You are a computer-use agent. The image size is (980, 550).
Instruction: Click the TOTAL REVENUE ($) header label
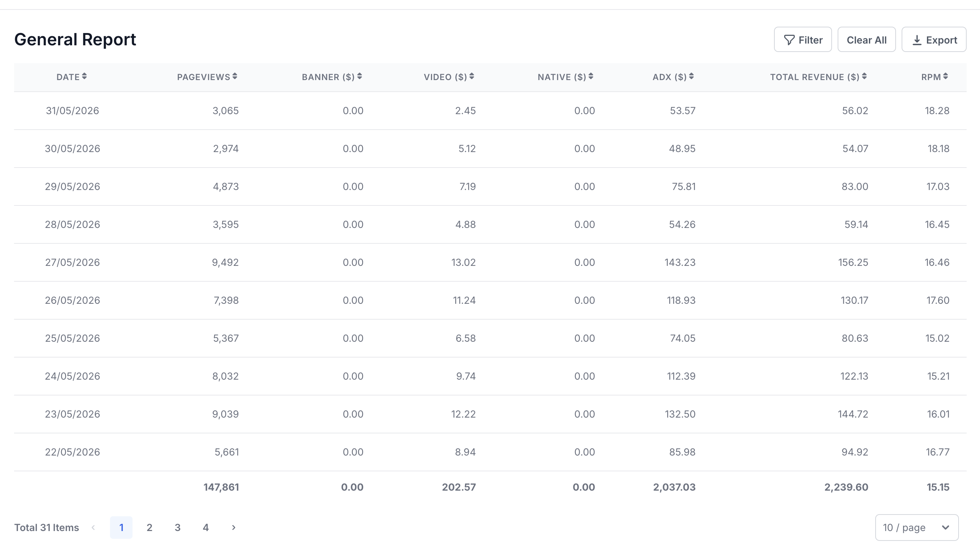coord(814,77)
